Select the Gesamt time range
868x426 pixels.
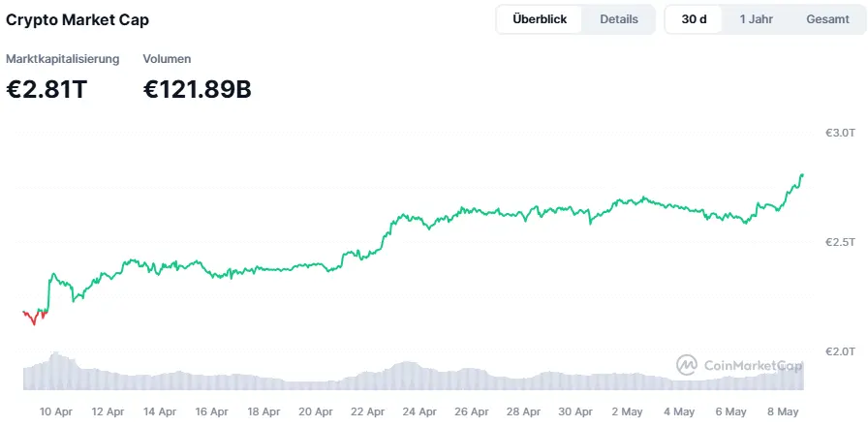click(x=827, y=19)
